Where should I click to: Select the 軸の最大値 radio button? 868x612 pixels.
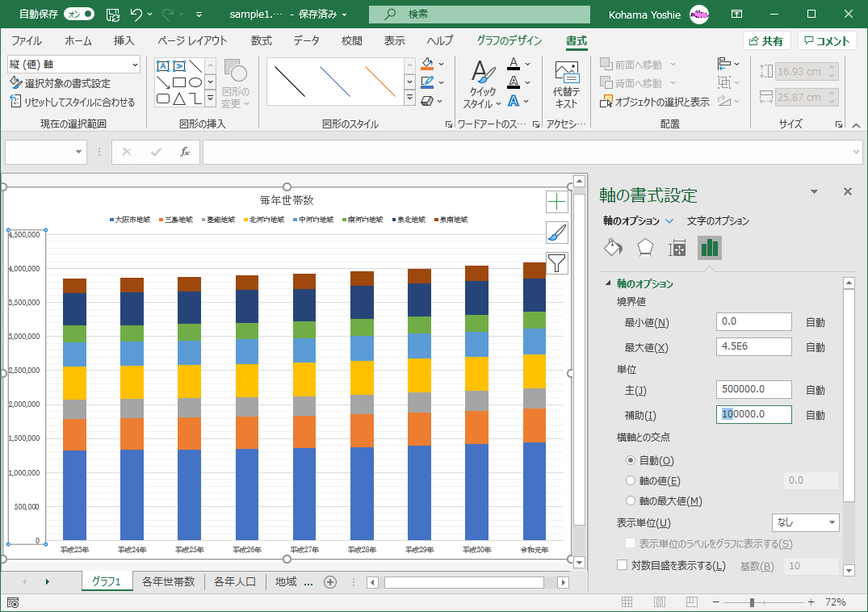tap(631, 501)
